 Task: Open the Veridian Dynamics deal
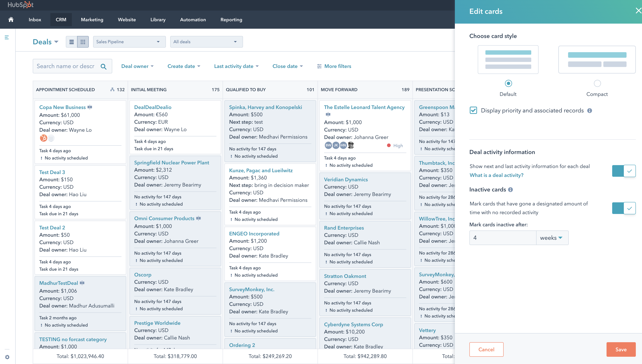tap(346, 179)
